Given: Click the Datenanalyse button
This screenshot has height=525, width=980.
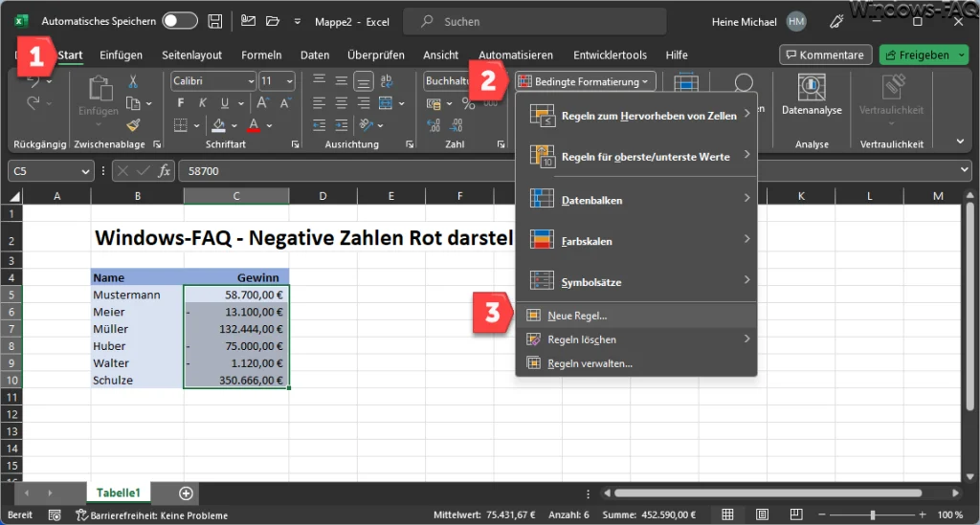Looking at the screenshot, I should [x=812, y=95].
